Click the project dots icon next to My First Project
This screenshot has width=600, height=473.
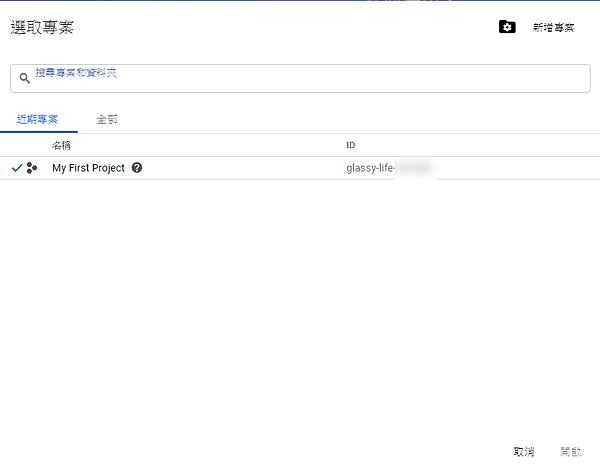point(32,168)
